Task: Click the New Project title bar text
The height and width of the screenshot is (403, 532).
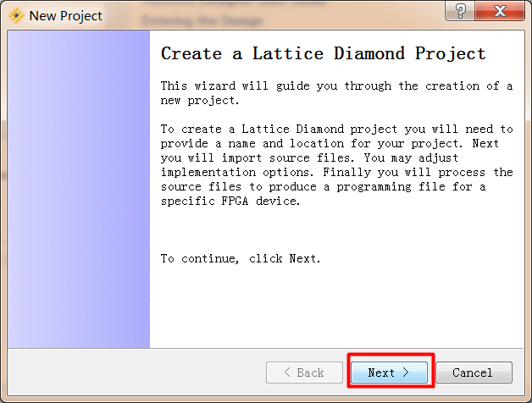Action: 65,15
